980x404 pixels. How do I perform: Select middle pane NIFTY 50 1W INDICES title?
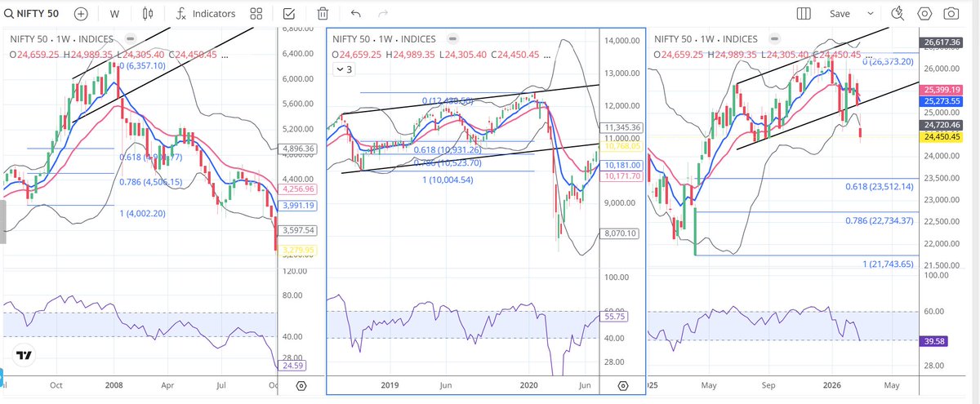click(383, 38)
